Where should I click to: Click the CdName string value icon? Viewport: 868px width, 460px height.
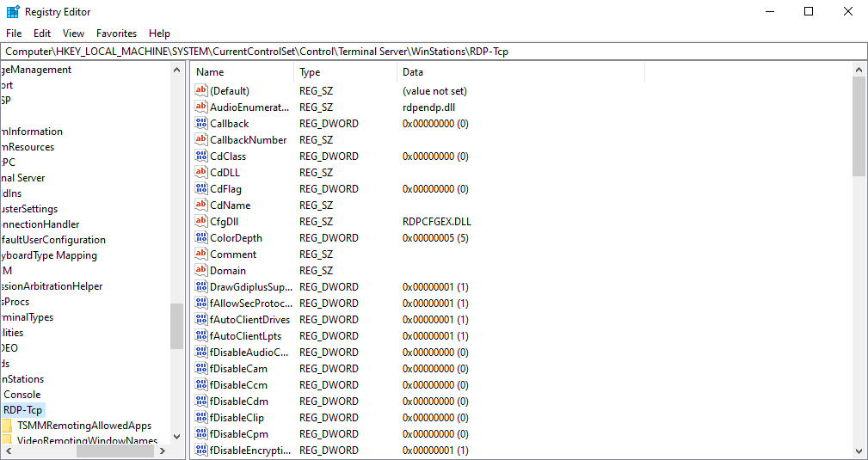(201, 205)
